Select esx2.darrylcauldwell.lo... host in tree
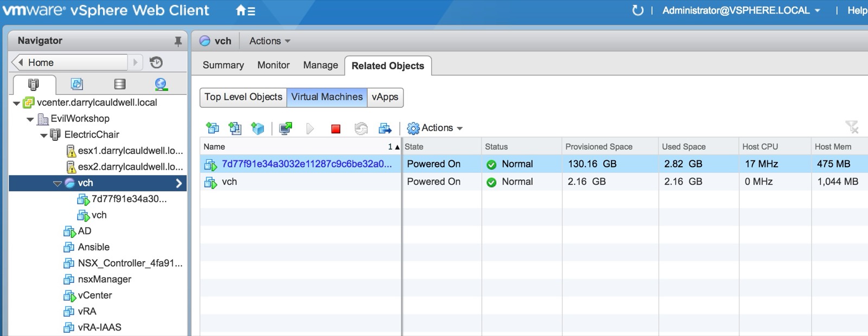Viewport: 868px width, 336px height. [130, 167]
